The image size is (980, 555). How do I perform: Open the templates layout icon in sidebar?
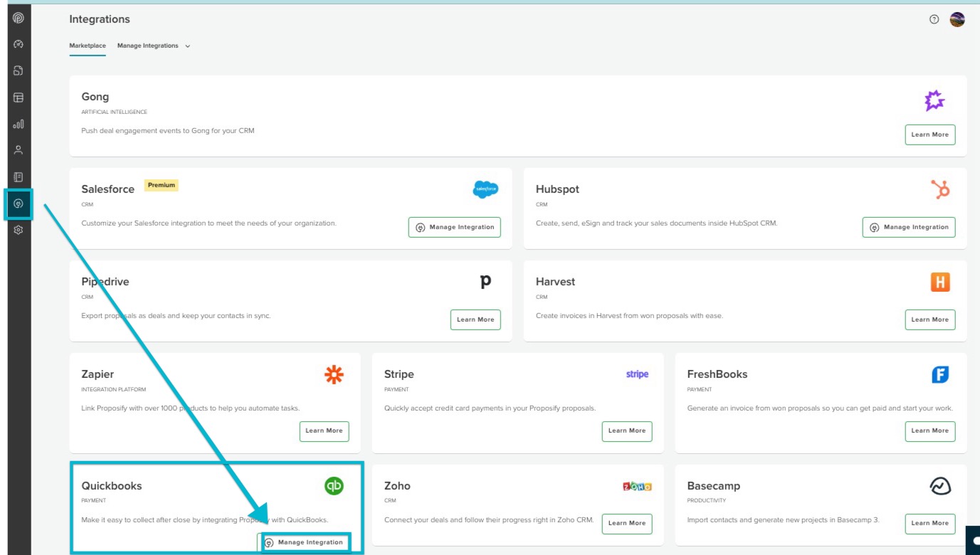(19, 97)
